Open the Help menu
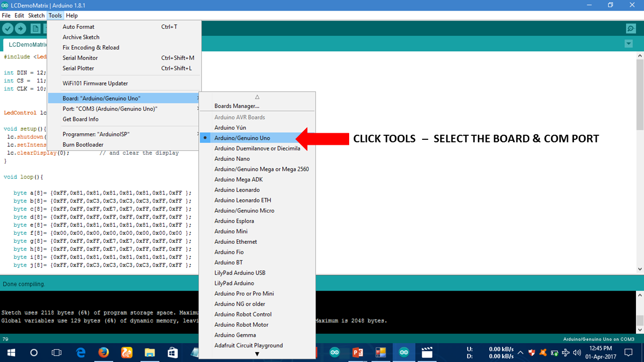 72,16
